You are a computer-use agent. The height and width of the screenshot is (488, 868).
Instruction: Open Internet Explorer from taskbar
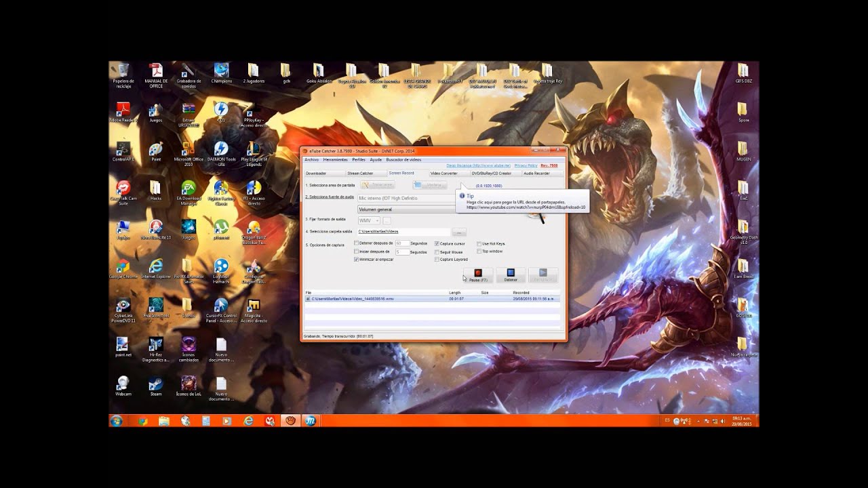[248, 421]
